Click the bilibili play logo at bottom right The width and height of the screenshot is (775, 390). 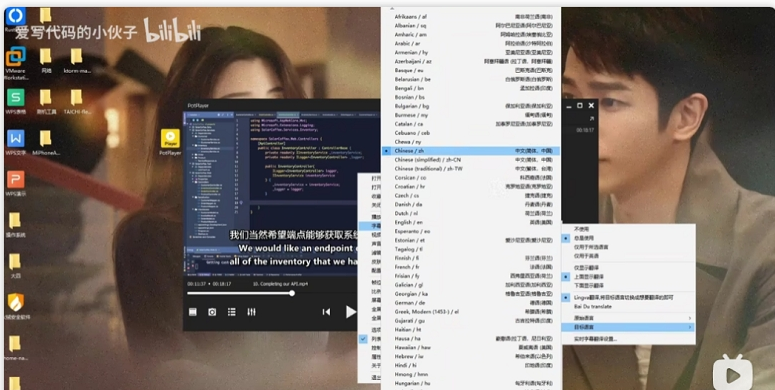[732, 373]
